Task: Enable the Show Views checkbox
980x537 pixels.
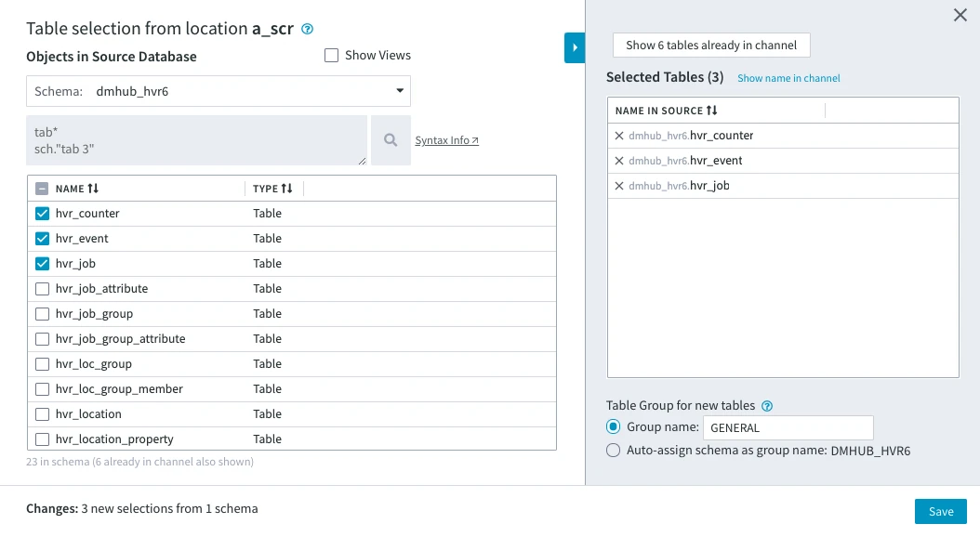Action: pyautogui.click(x=331, y=55)
